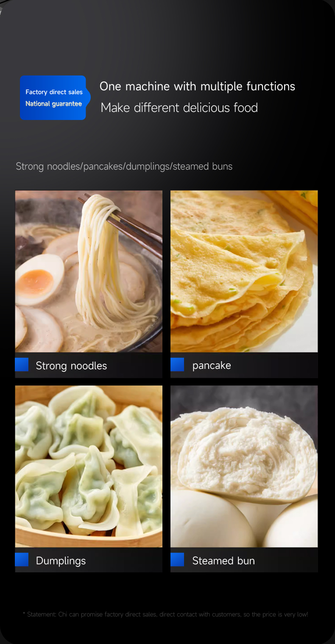
Task: Click the blue square beside Steamed bun
Action: click(177, 560)
